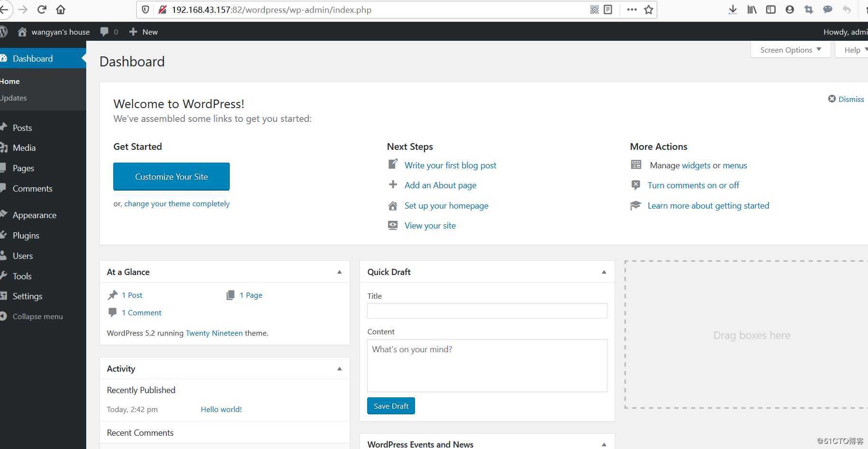Click the house icon next to wangyan's house
The height and width of the screenshot is (449, 868).
[22, 32]
